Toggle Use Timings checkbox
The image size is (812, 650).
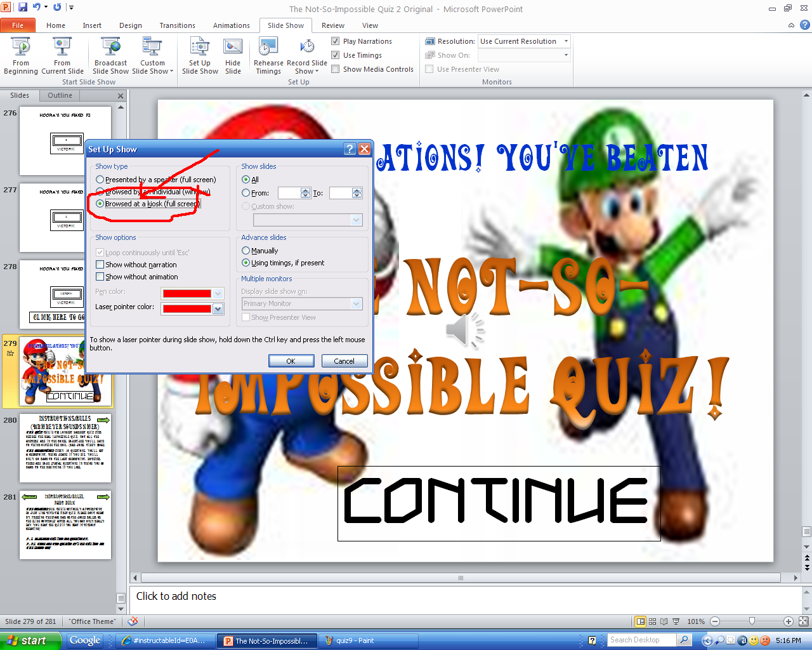point(336,55)
